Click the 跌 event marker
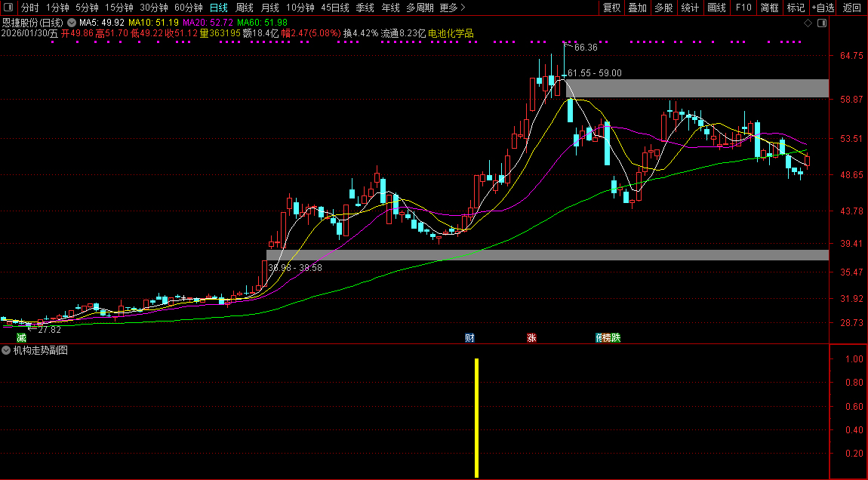The height and width of the screenshot is (480, 868). [616, 337]
